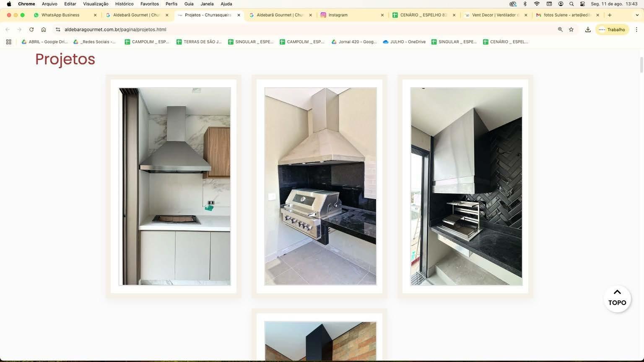
Task: Open the Janela menu
Action: click(x=207, y=4)
